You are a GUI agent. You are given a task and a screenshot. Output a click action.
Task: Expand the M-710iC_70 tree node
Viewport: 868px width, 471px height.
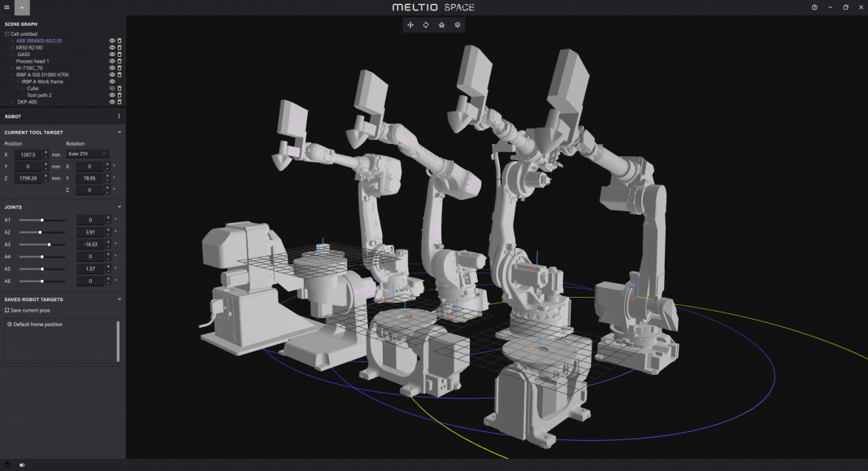(13, 68)
